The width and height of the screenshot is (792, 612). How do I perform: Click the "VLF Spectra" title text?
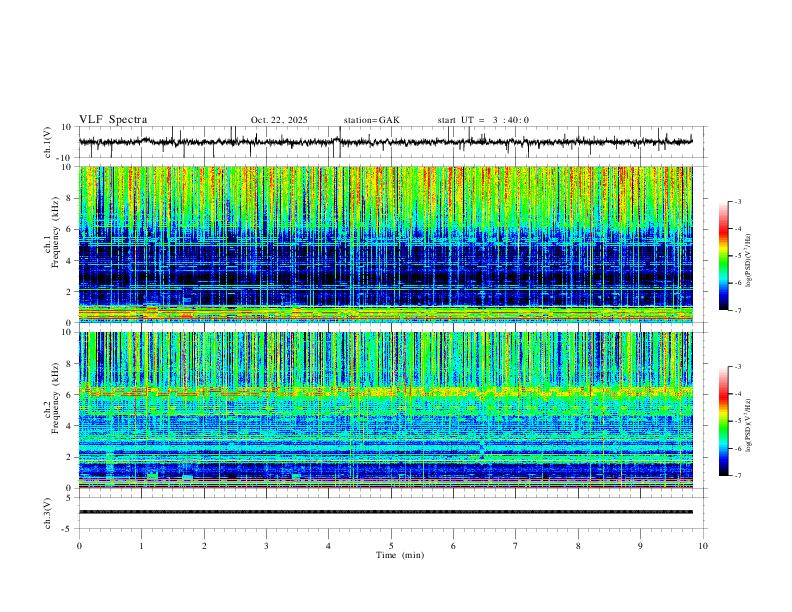tap(113, 119)
